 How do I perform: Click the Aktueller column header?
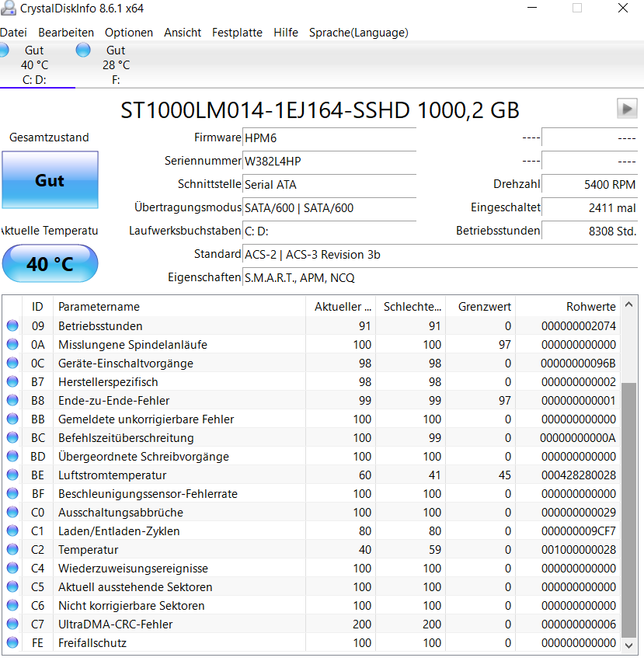(340, 307)
